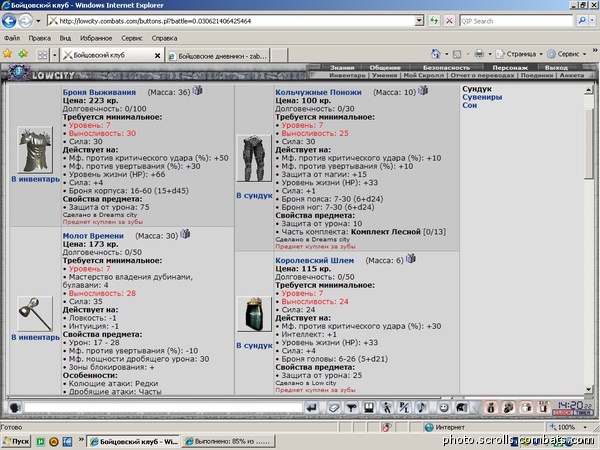The width and height of the screenshot is (600, 450).
Task: Open a new blank tab
Action: [279, 55]
